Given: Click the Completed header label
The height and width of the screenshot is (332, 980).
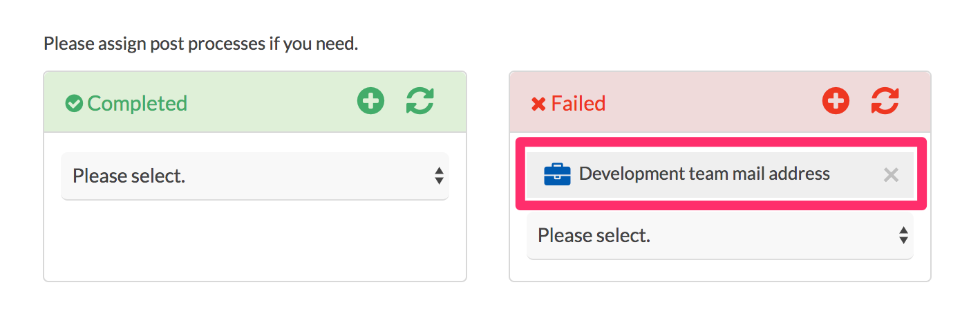Looking at the screenshot, I should tap(137, 104).
